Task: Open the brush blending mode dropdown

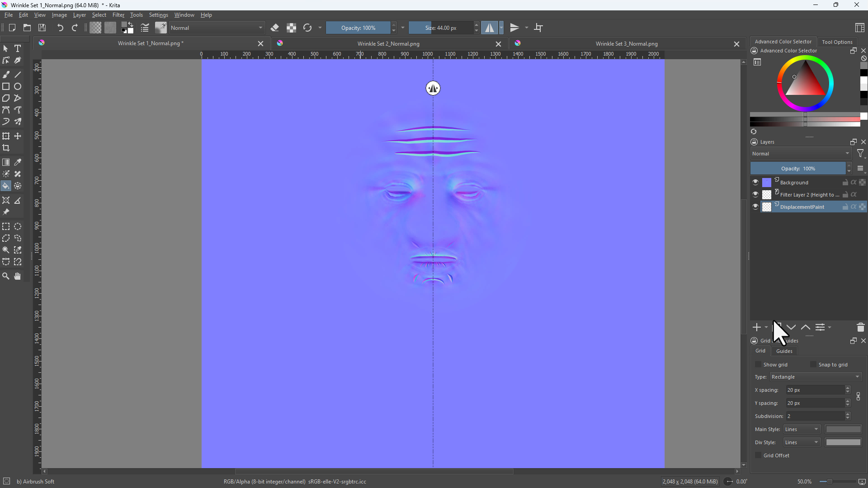Action: click(x=217, y=28)
